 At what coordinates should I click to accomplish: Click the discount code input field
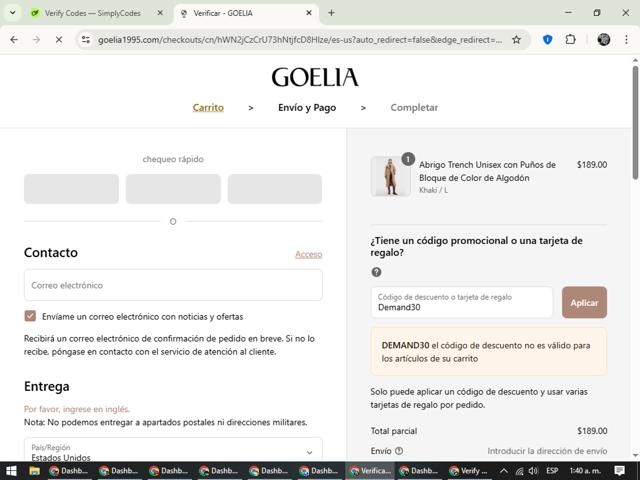[x=462, y=302]
